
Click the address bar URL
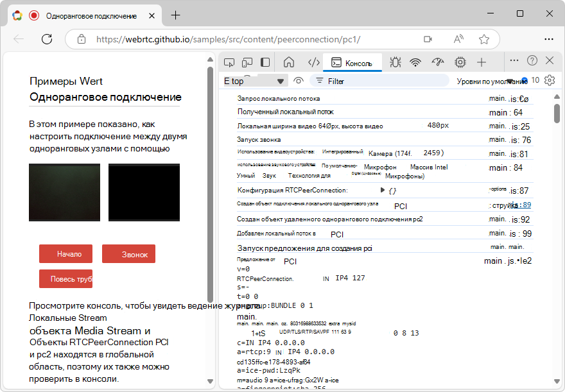pyautogui.click(x=228, y=39)
